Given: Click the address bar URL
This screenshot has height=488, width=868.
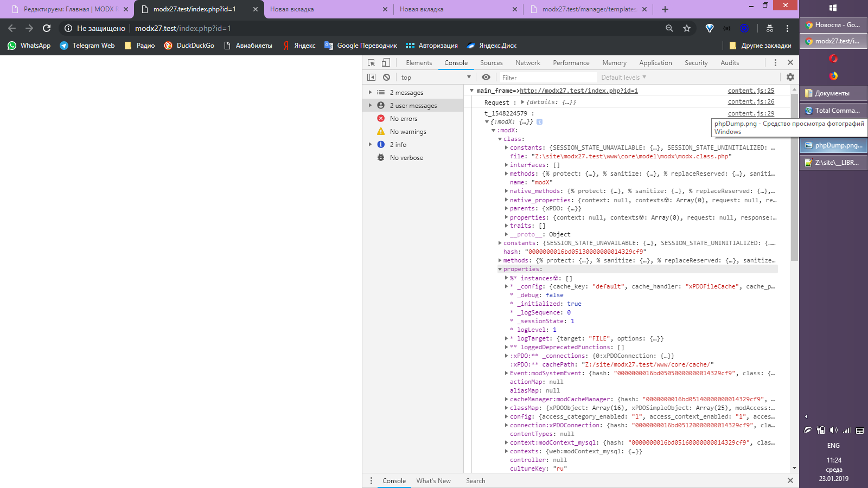Looking at the screenshot, I should 183,28.
